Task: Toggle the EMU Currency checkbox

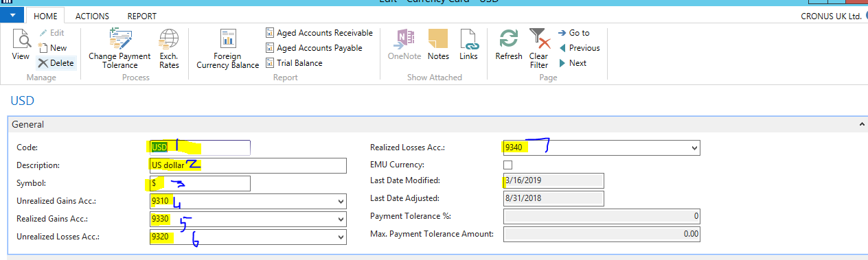Action: (508, 165)
